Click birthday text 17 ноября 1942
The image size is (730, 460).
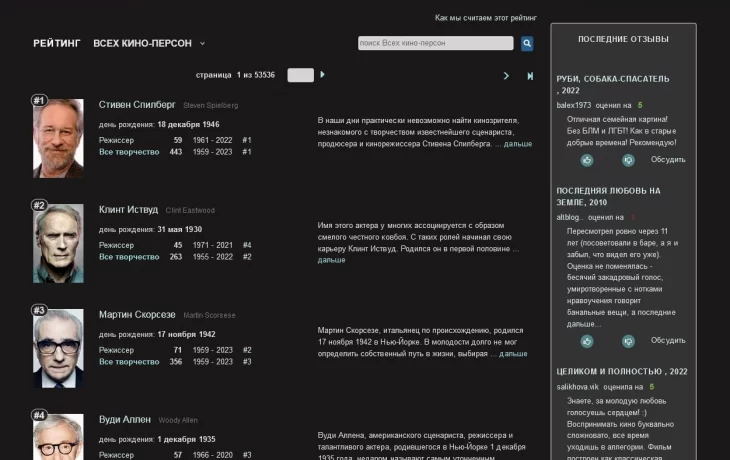point(186,334)
